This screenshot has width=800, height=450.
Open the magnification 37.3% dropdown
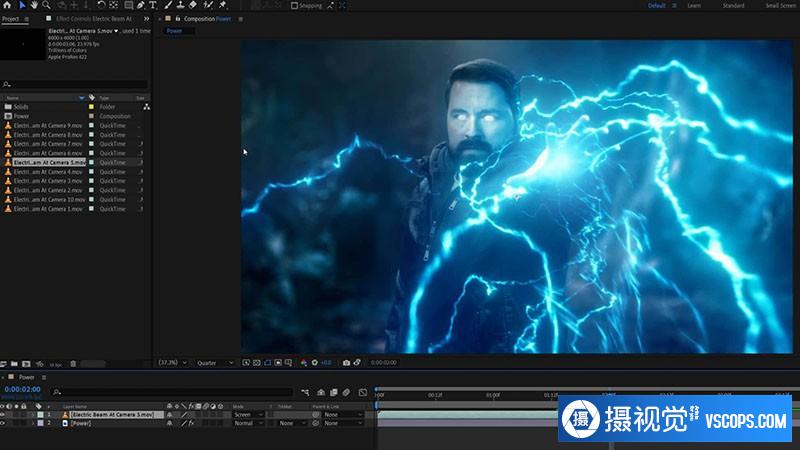click(172, 363)
